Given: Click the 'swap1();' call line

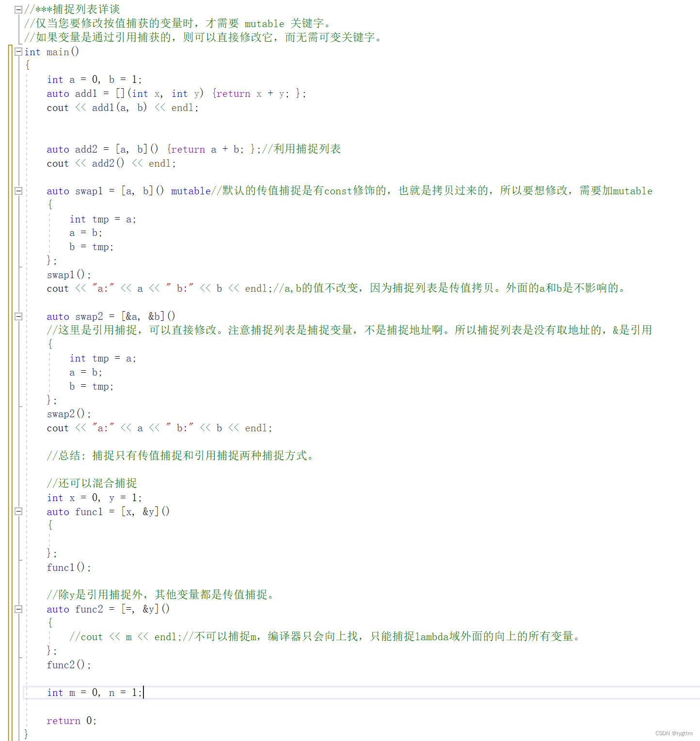Looking at the screenshot, I should pyautogui.click(x=69, y=275).
